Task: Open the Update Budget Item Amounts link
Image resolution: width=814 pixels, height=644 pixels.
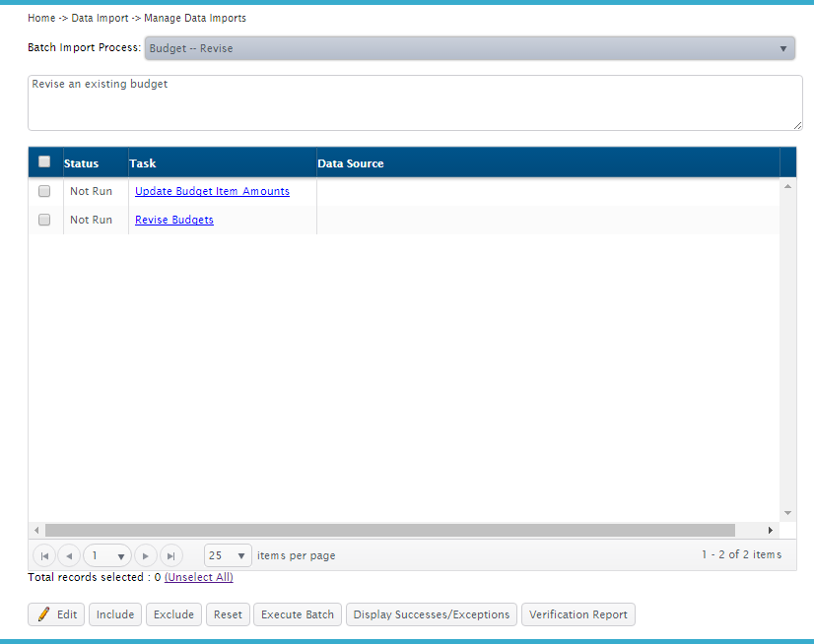Action: point(212,191)
